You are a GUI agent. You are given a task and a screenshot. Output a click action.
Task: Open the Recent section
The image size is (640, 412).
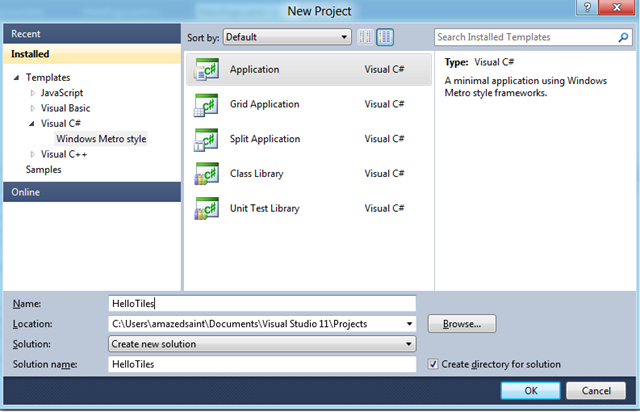pos(92,34)
